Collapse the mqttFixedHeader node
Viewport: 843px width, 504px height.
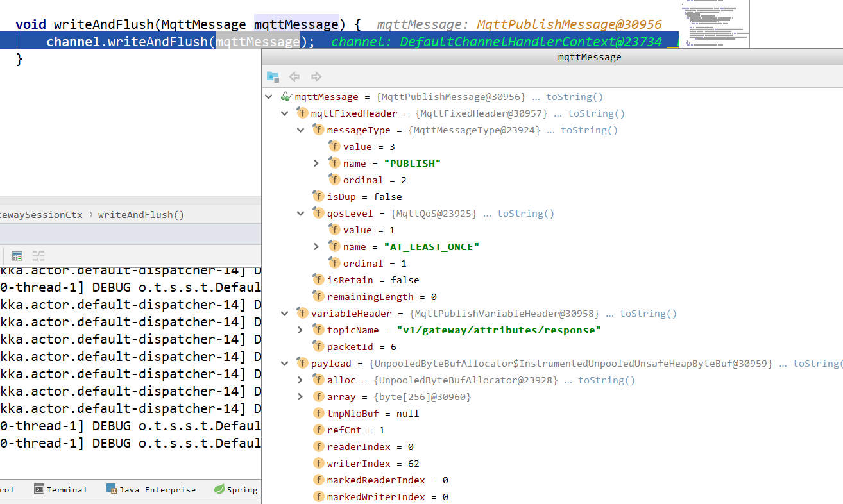pos(284,113)
